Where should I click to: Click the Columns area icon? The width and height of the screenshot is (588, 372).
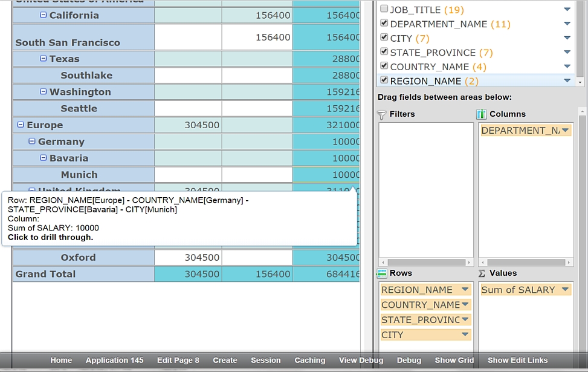click(x=482, y=114)
